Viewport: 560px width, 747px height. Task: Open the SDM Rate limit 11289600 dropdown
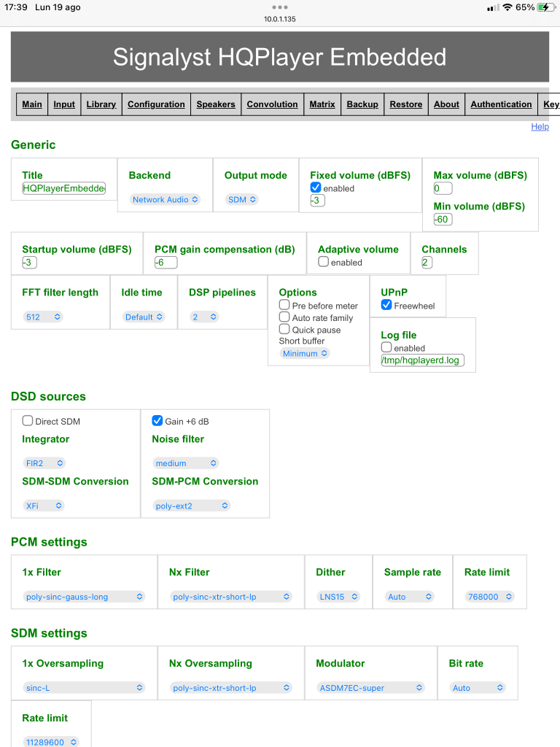point(52,742)
